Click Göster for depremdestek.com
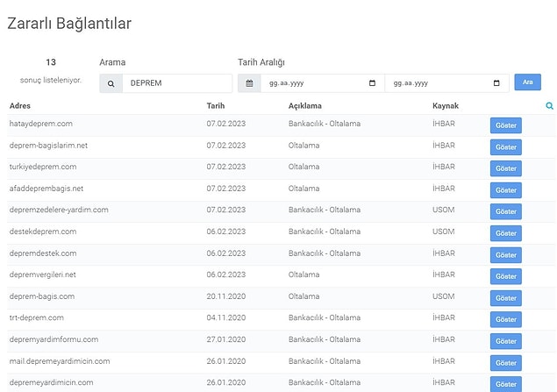This screenshot has width=557, height=392. pyautogui.click(x=506, y=255)
